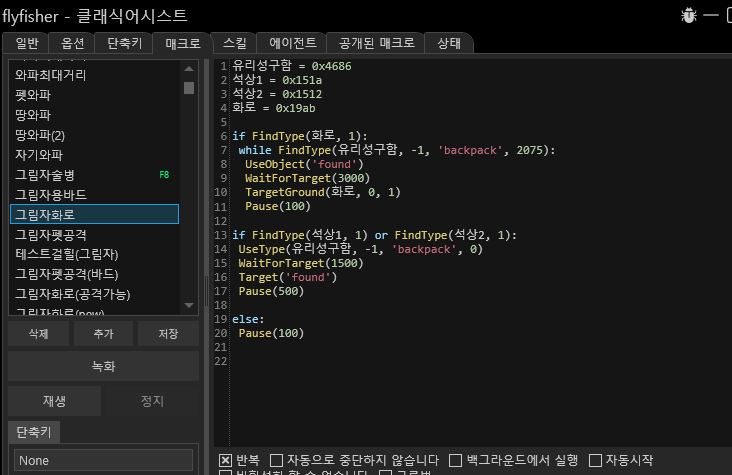The height and width of the screenshot is (475, 732).
Task: Open the 옵션 tab
Action: (72, 43)
